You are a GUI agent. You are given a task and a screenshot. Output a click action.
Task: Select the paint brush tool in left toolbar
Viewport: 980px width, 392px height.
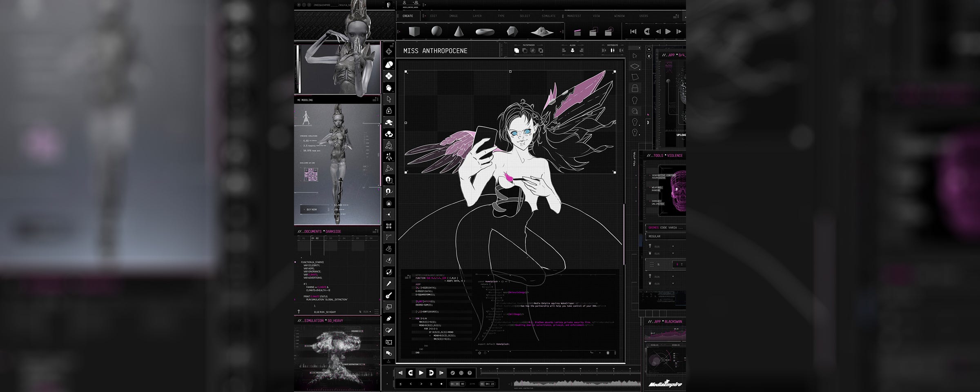pos(389,295)
